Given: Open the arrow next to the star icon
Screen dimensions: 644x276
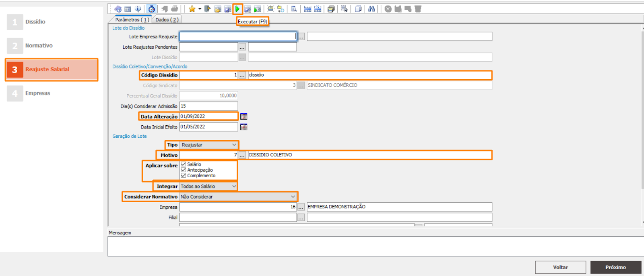Looking at the screenshot, I should (200, 9).
